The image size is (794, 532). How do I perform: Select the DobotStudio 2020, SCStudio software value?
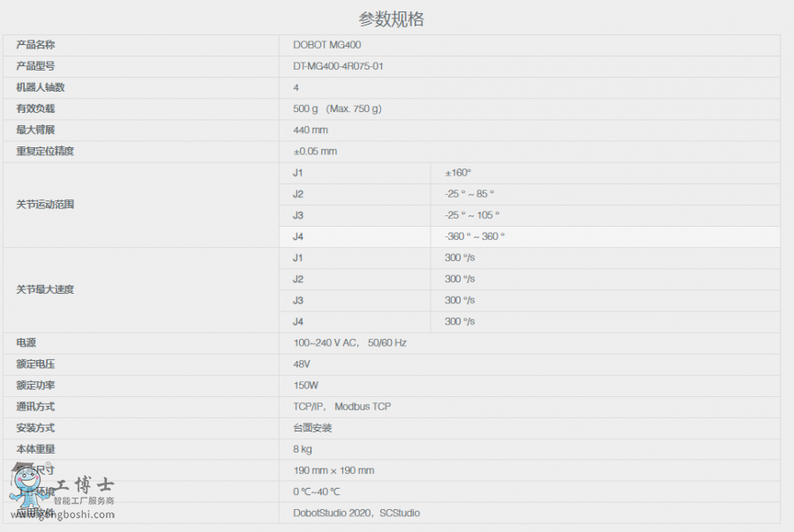coord(356,513)
